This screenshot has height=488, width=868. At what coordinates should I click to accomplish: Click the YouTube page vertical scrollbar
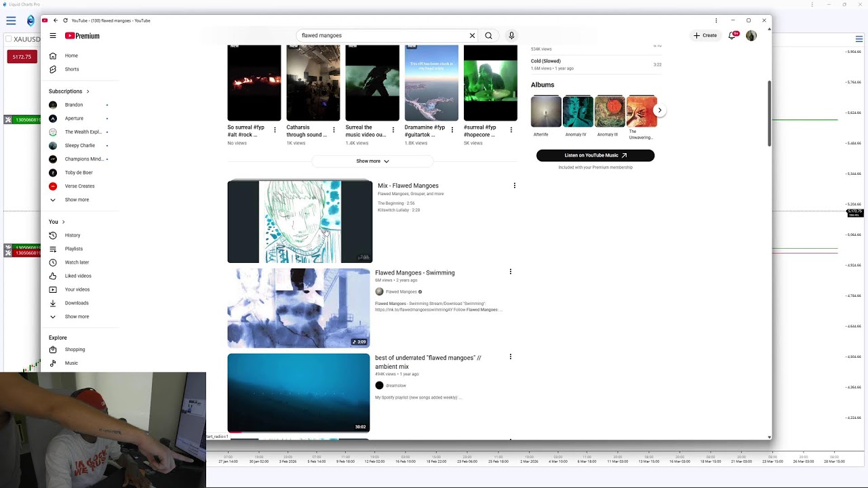[769, 113]
